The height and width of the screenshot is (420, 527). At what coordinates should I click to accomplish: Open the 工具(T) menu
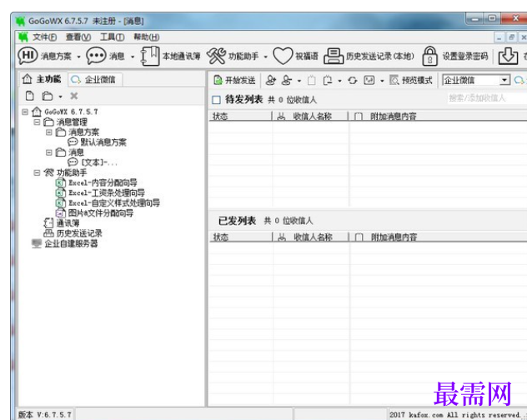click(x=113, y=37)
